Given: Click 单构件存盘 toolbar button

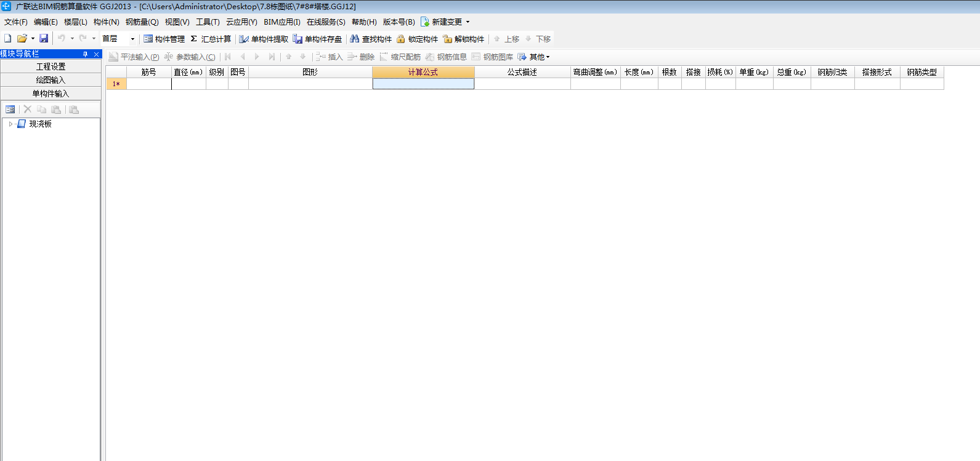Looking at the screenshot, I should pyautogui.click(x=317, y=39).
